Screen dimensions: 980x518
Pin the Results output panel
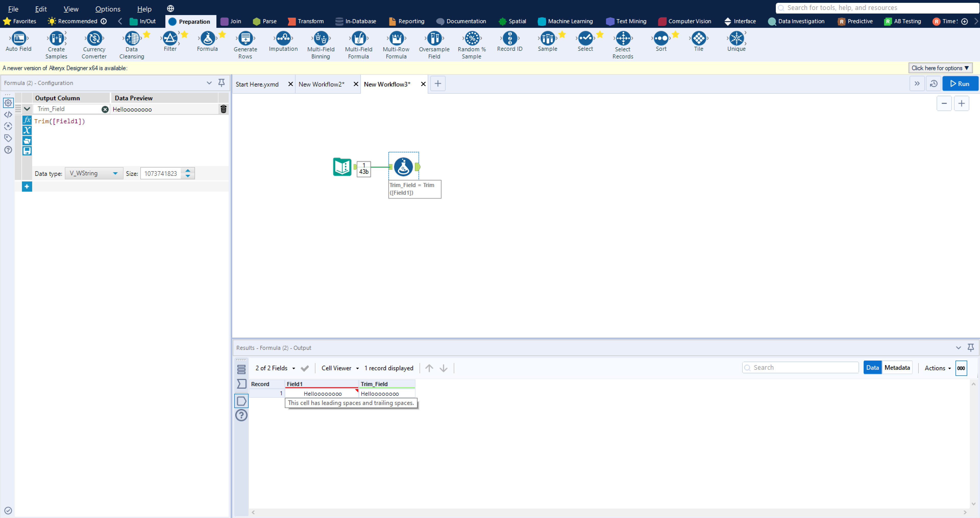[x=971, y=348]
